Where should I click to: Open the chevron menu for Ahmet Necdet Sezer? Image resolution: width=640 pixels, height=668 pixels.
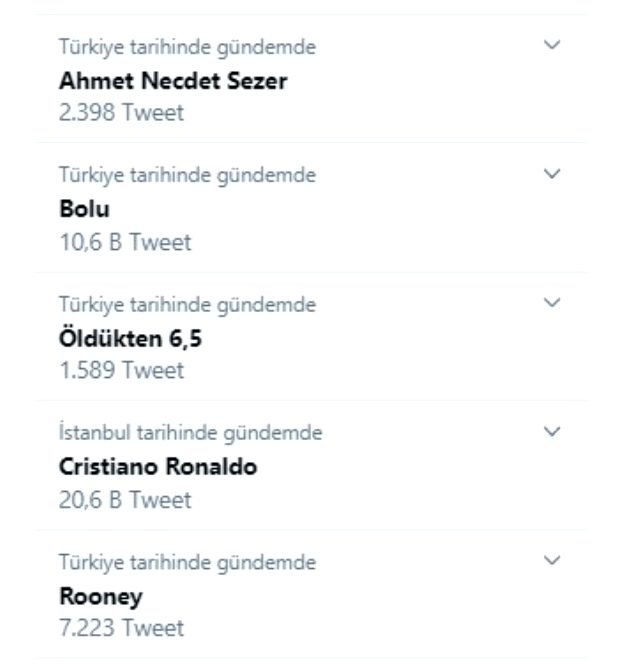coord(552,45)
